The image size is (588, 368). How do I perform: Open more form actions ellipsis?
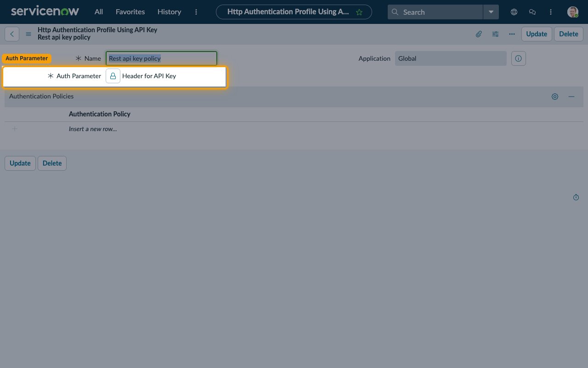coord(512,34)
